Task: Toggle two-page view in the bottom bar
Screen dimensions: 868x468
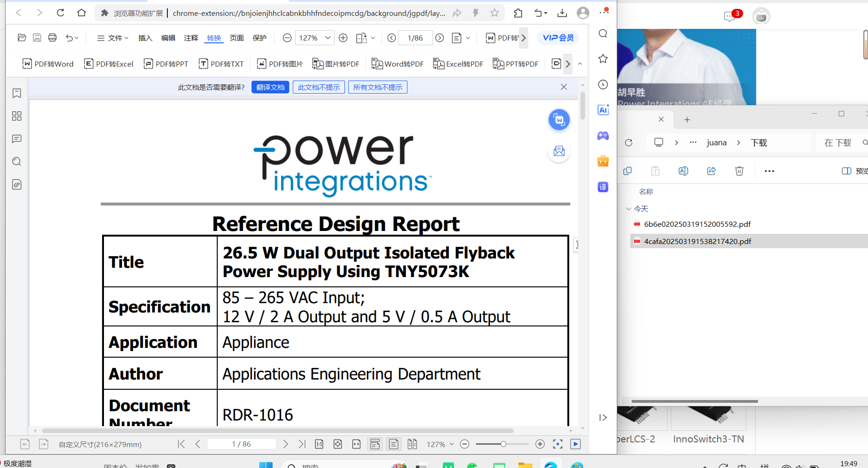Action: pyautogui.click(x=412, y=444)
